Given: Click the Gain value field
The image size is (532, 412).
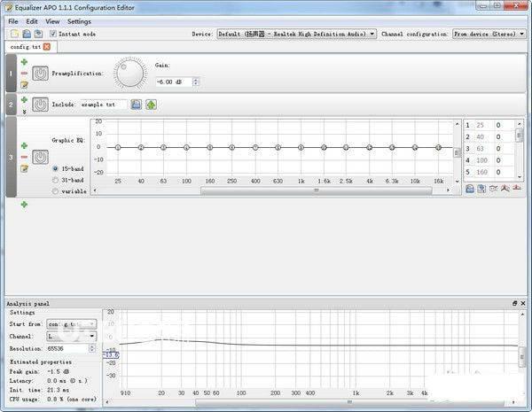Looking at the screenshot, I should coord(174,82).
